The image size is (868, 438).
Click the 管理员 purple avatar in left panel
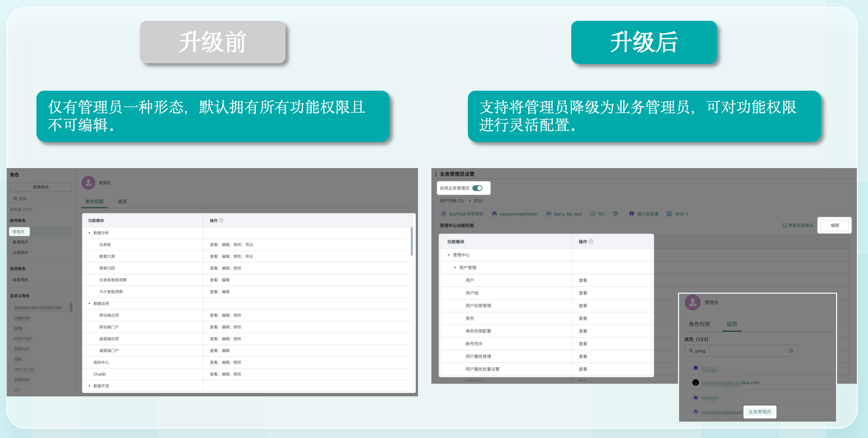point(89,183)
